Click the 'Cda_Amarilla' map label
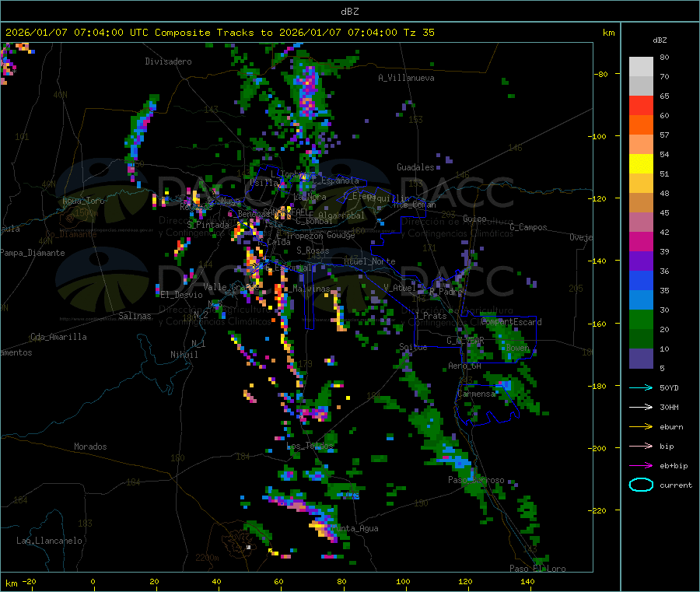700x592 pixels. [58, 337]
